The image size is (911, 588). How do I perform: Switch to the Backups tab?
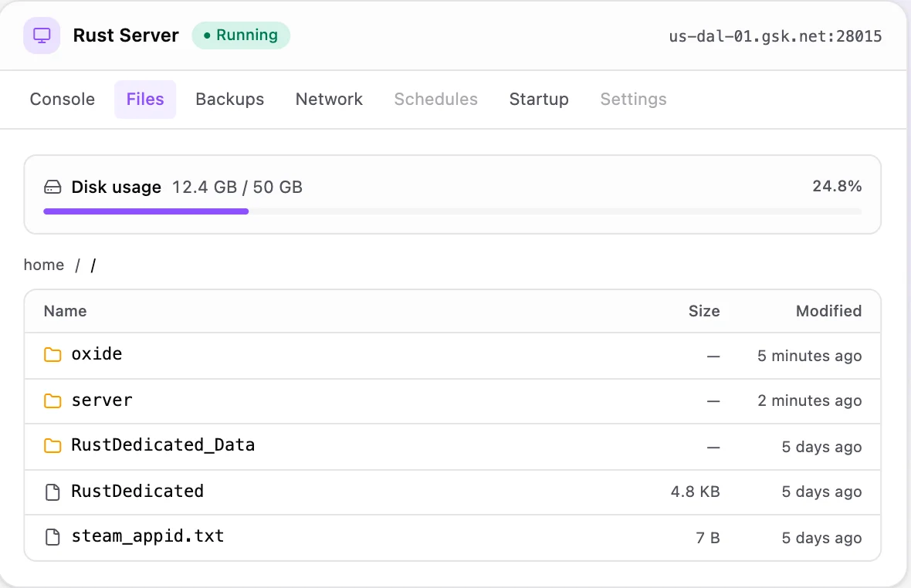coord(229,100)
